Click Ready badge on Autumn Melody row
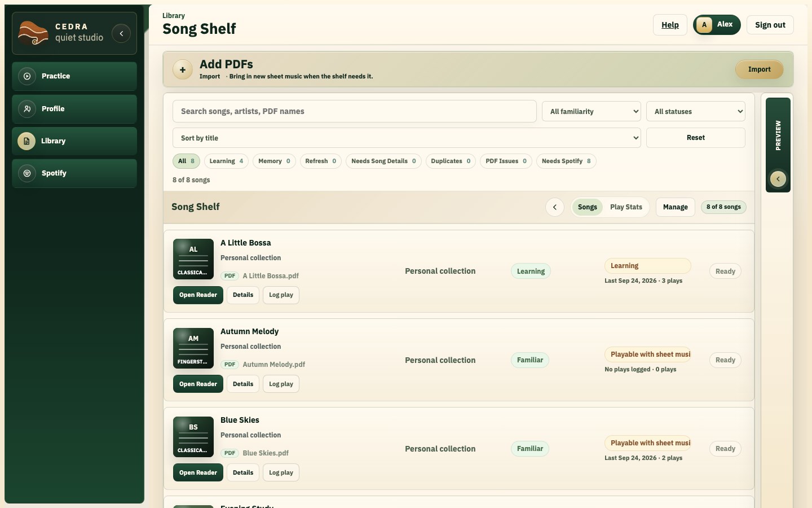 (x=725, y=360)
